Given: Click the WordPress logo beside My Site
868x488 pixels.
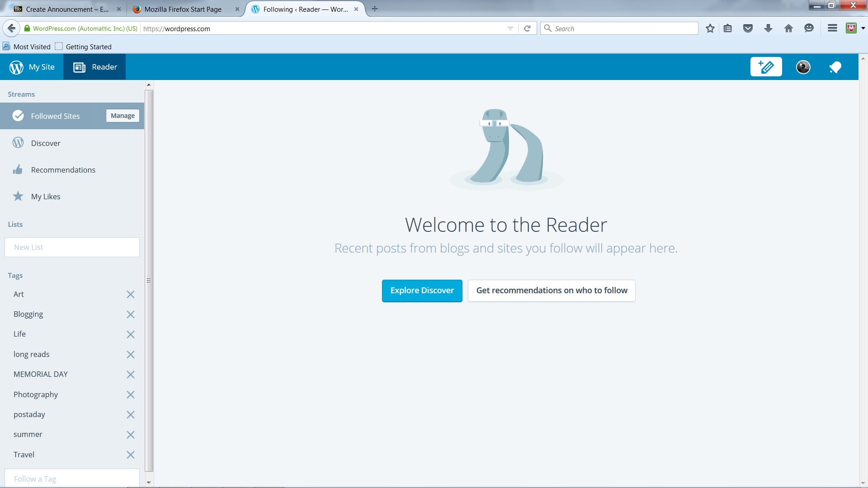Looking at the screenshot, I should (16, 67).
